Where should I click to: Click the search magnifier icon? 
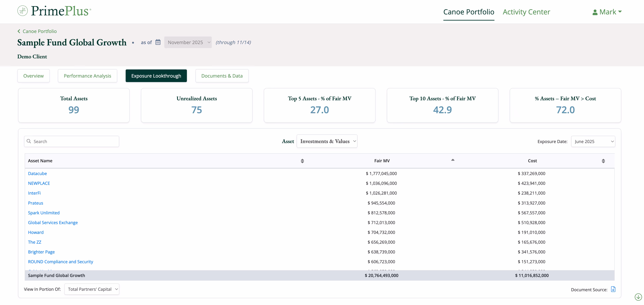point(29,141)
